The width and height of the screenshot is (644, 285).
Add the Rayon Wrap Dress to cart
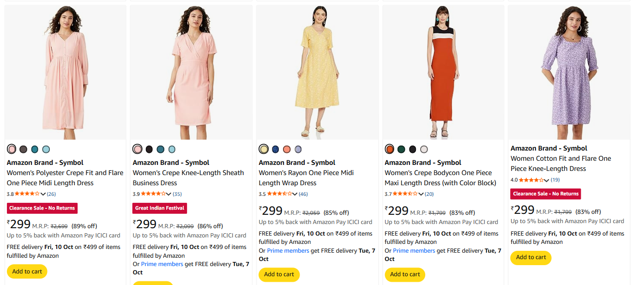pos(279,274)
